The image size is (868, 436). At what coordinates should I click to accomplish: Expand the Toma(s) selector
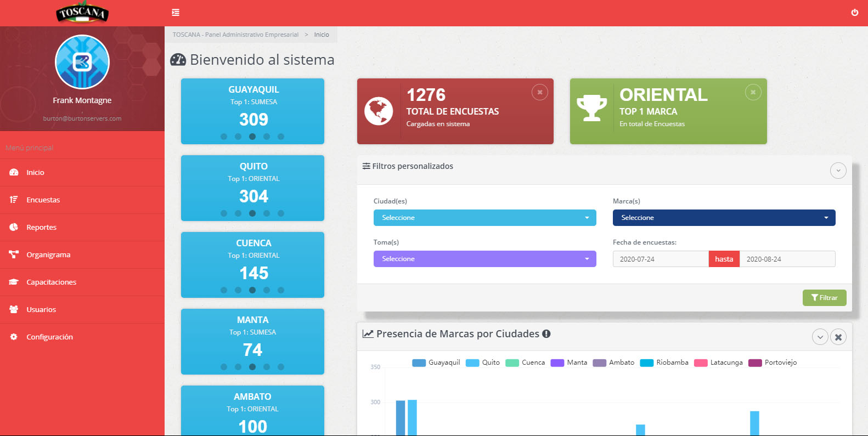484,259
